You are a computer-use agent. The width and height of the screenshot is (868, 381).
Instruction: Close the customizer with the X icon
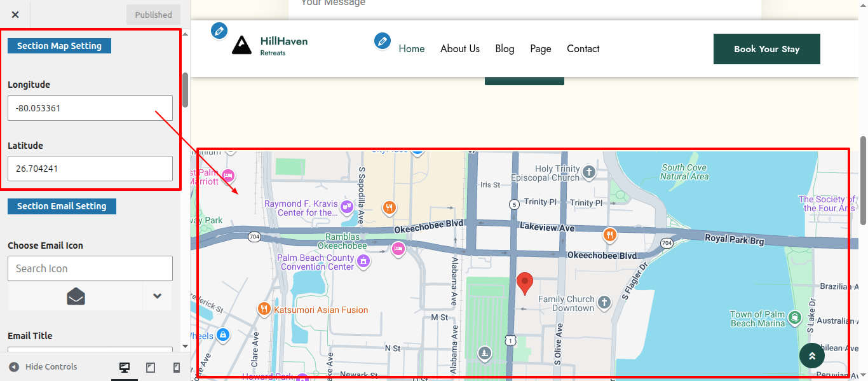15,15
